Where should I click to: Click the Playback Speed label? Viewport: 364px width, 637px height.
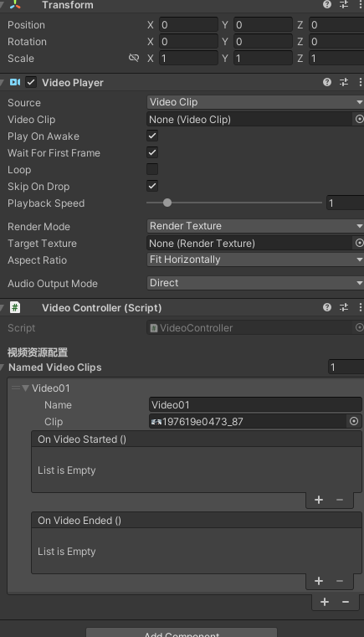tap(46, 203)
